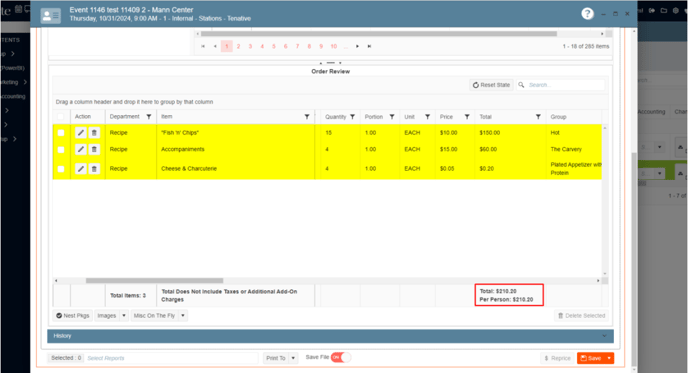The width and height of the screenshot is (688, 373).
Task: Go to page 3
Action: pyautogui.click(x=250, y=46)
